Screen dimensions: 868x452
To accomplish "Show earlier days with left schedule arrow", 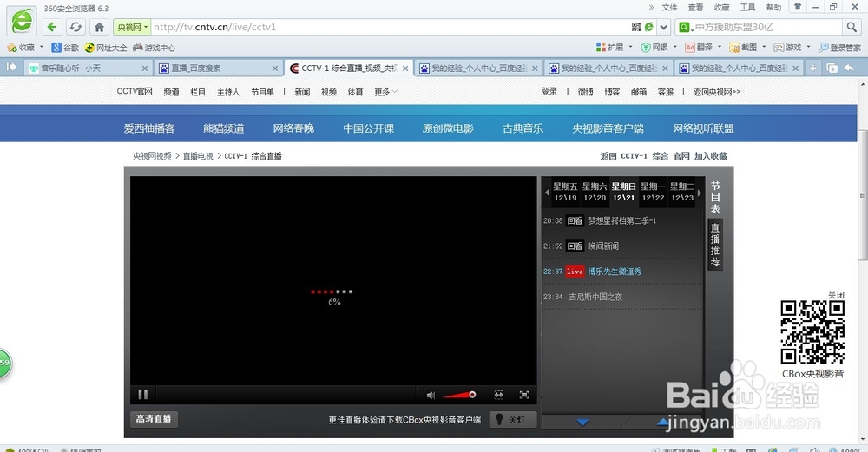I will click(547, 193).
